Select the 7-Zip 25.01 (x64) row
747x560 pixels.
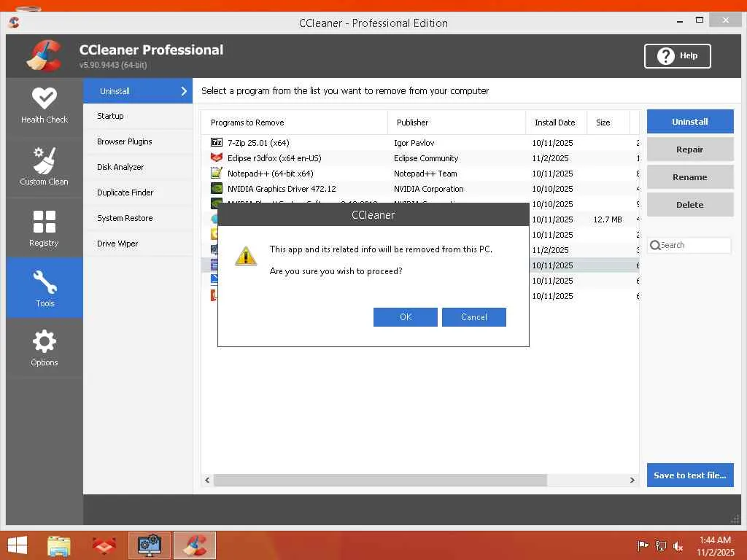click(x=420, y=143)
